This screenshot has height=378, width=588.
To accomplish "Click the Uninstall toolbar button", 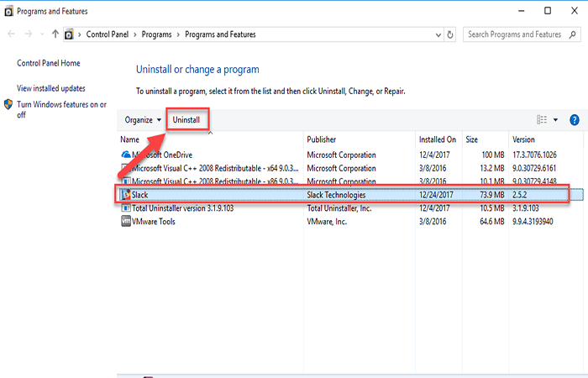I will [186, 120].
